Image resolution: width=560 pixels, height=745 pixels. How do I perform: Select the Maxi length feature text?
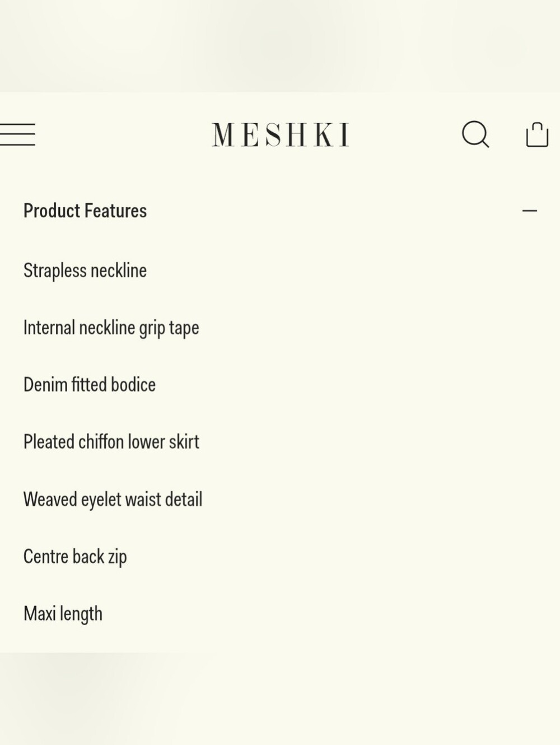point(63,614)
